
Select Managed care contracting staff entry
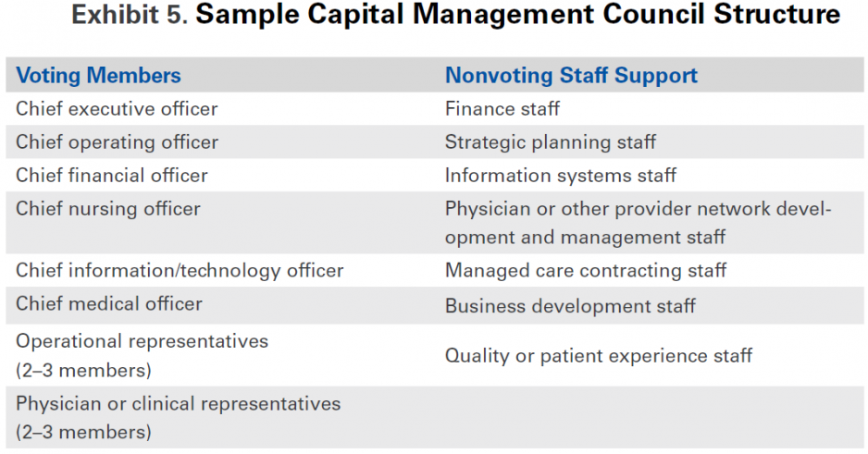pyautogui.click(x=585, y=271)
